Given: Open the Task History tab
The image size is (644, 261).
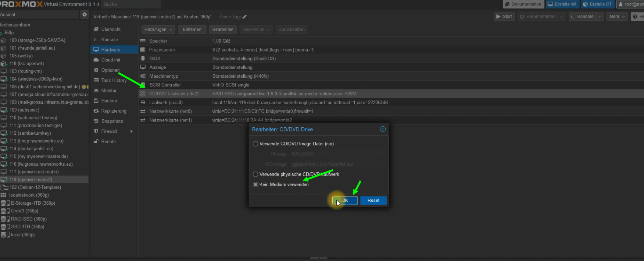Looking at the screenshot, I should pyautogui.click(x=114, y=81).
